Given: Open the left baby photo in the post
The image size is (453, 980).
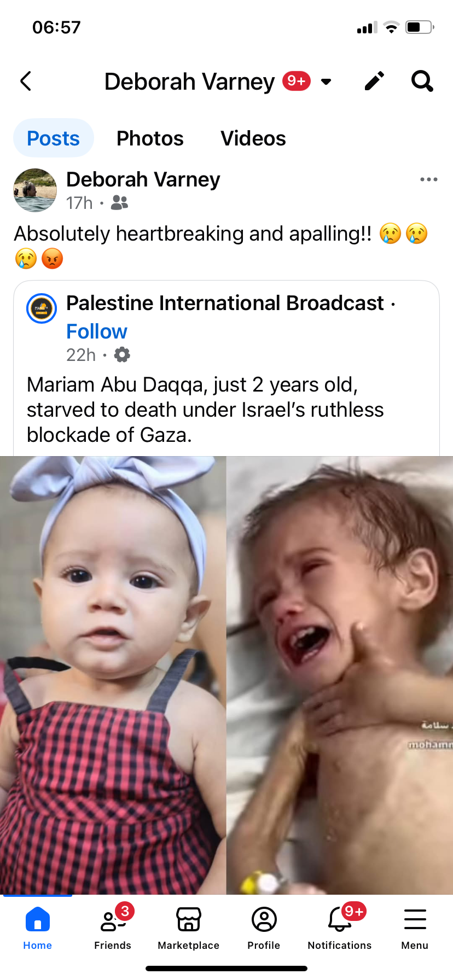Looking at the screenshot, I should [113, 675].
